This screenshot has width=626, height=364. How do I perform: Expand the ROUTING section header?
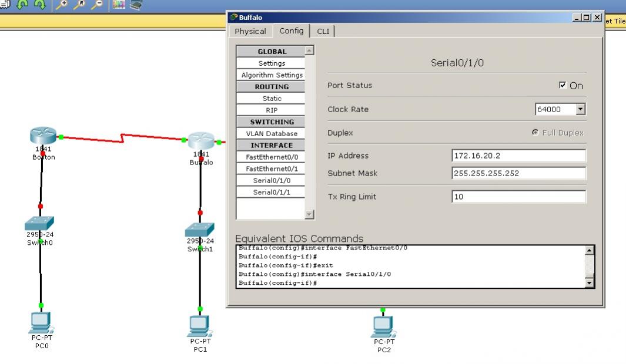(270, 86)
